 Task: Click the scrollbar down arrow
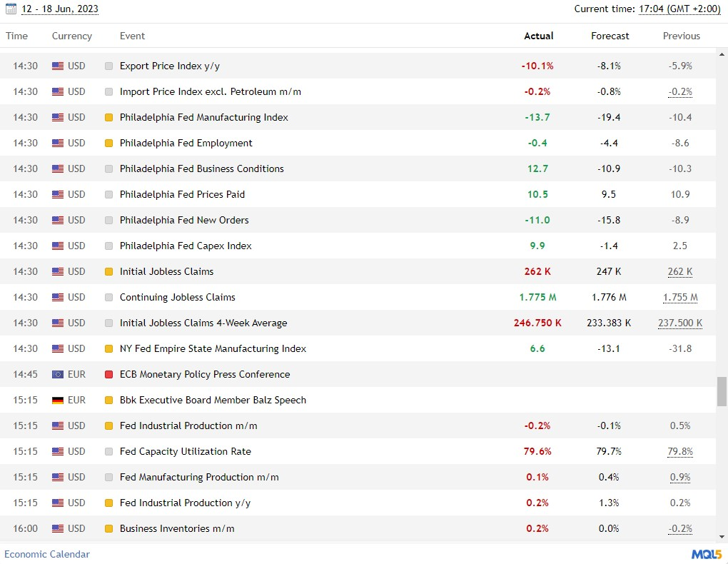click(722, 536)
